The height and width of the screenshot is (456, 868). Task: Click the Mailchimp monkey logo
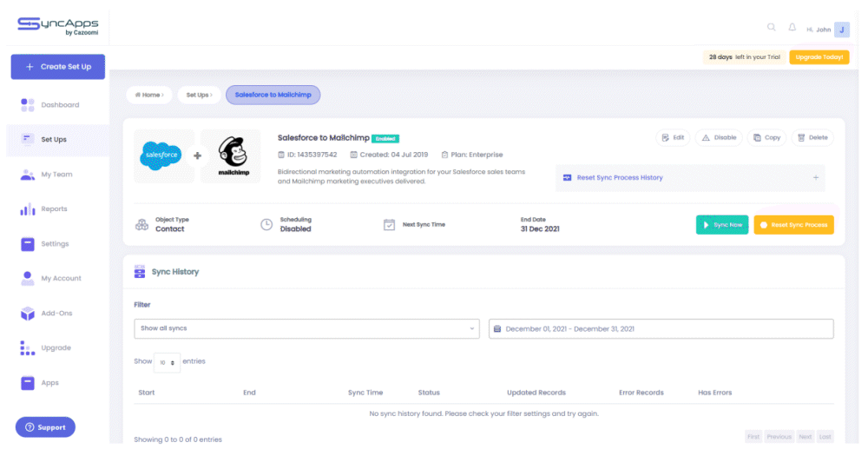[233, 155]
